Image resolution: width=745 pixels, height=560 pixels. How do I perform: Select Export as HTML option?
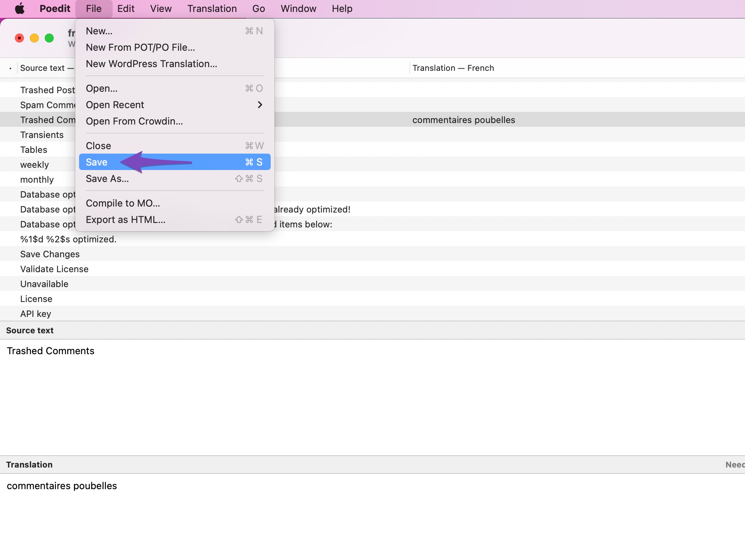[125, 219]
